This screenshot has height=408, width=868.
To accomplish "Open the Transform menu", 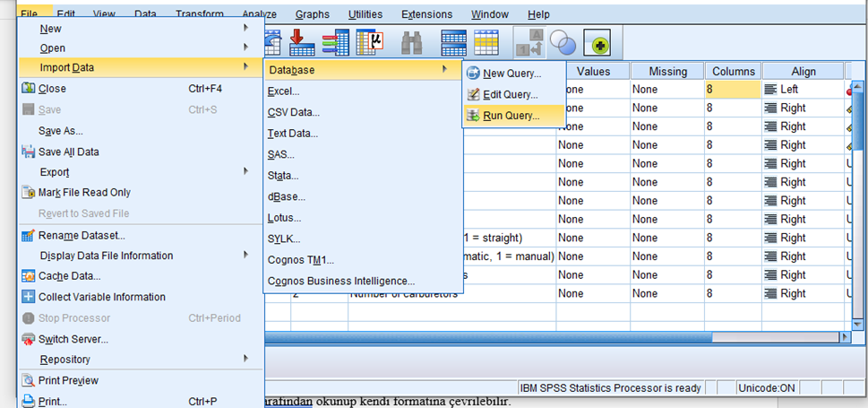I will click(x=200, y=14).
